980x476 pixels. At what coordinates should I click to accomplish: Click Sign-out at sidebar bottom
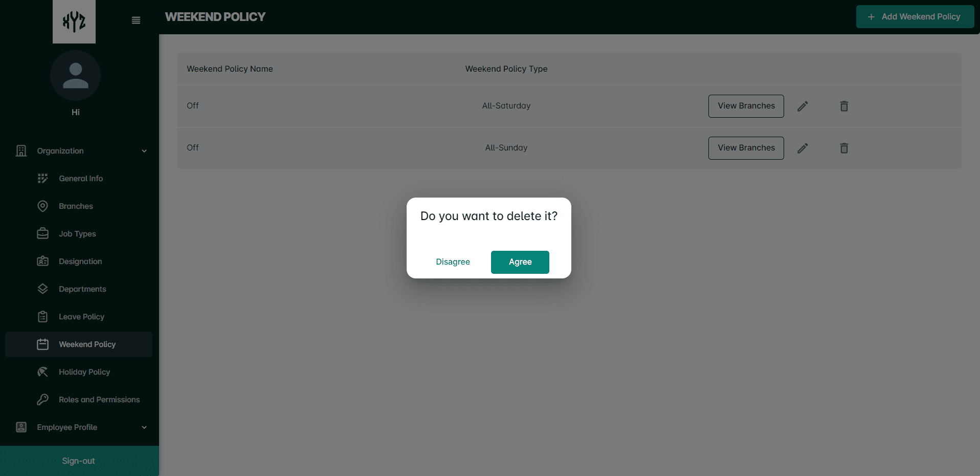pyautogui.click(x=79, y=461)
